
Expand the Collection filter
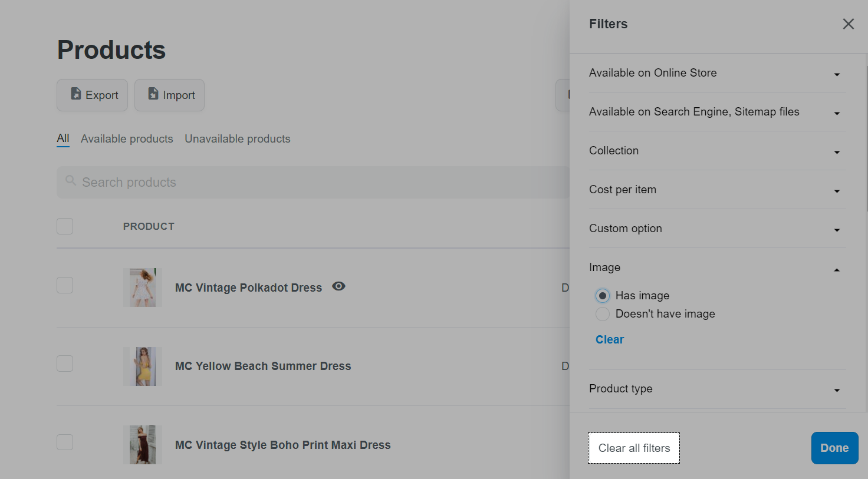coord(718,151)
